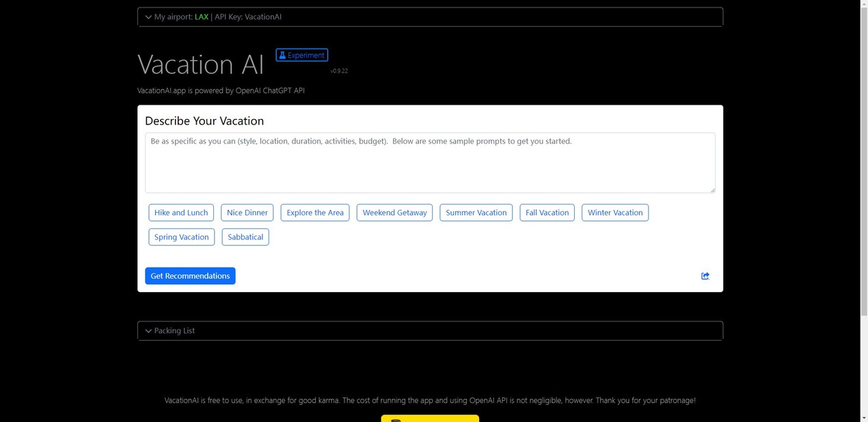Pick the Fall Vacation prompt
The image size is (868, 422).
(x=547, y=213)
